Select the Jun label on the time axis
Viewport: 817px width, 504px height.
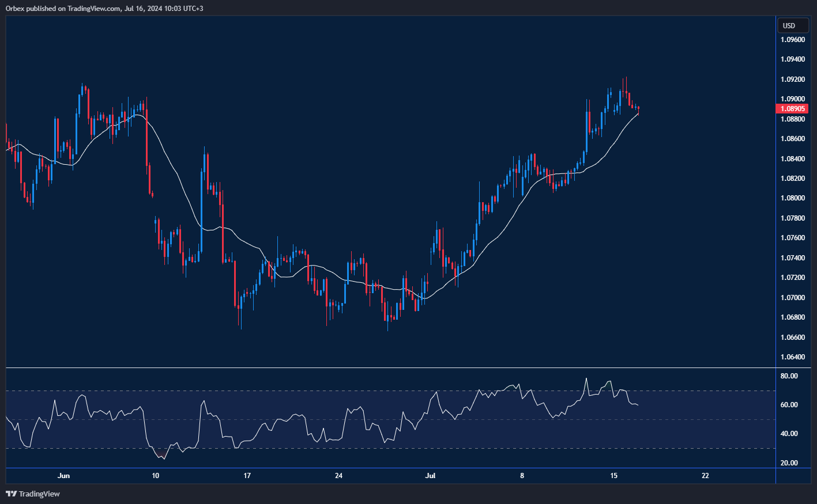(x=63, y=476)
